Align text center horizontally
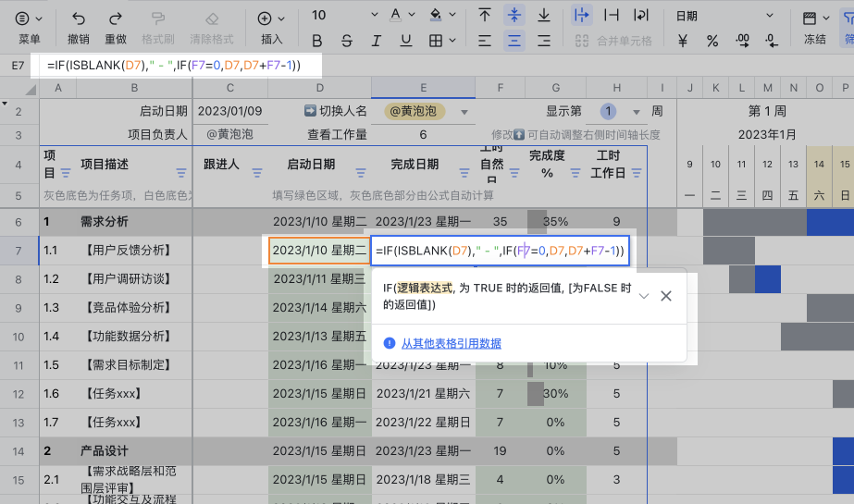 [514, 41]
